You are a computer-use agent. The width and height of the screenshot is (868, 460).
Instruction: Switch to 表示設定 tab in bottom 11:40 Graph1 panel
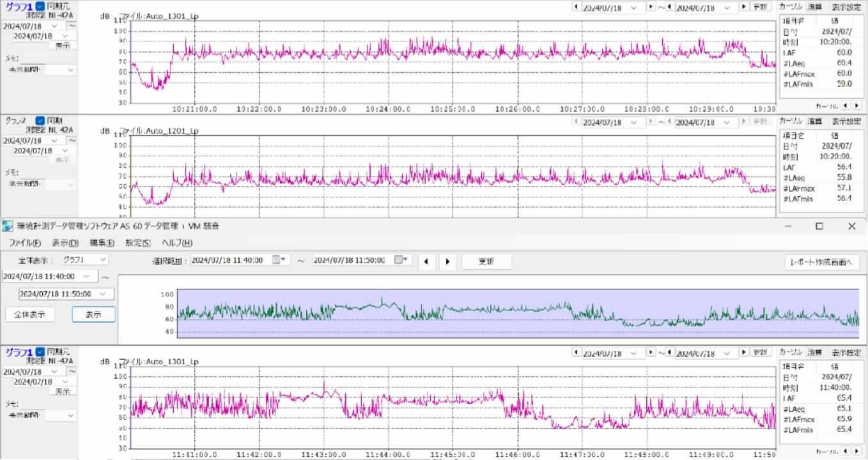point(846,352)
